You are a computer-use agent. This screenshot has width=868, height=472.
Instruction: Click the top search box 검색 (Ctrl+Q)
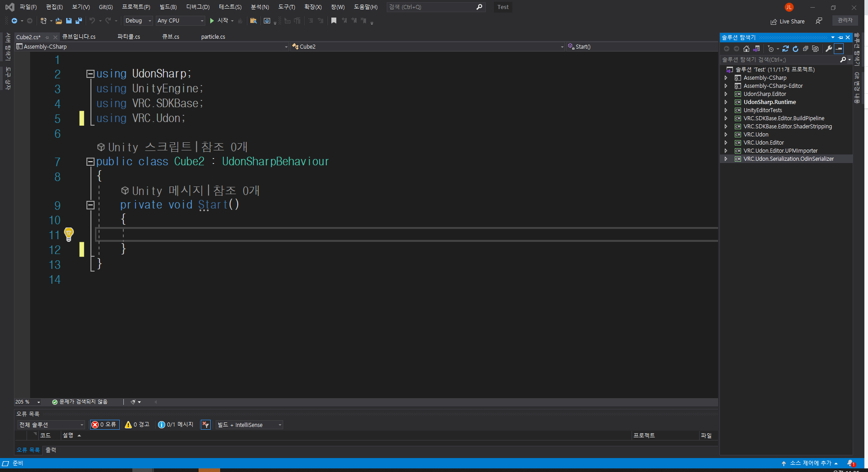pos(435,7)
